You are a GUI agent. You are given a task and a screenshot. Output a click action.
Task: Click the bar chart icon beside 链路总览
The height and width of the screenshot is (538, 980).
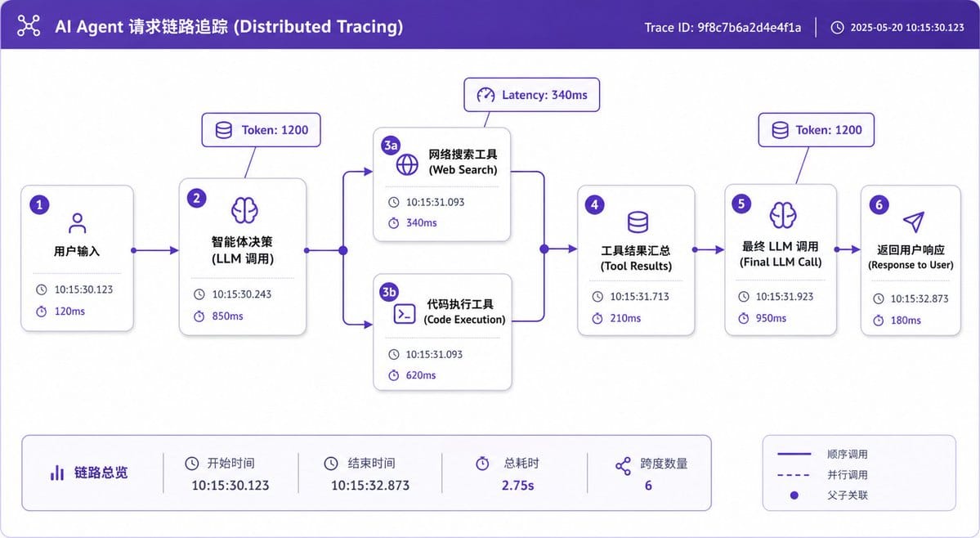(57, 473)
